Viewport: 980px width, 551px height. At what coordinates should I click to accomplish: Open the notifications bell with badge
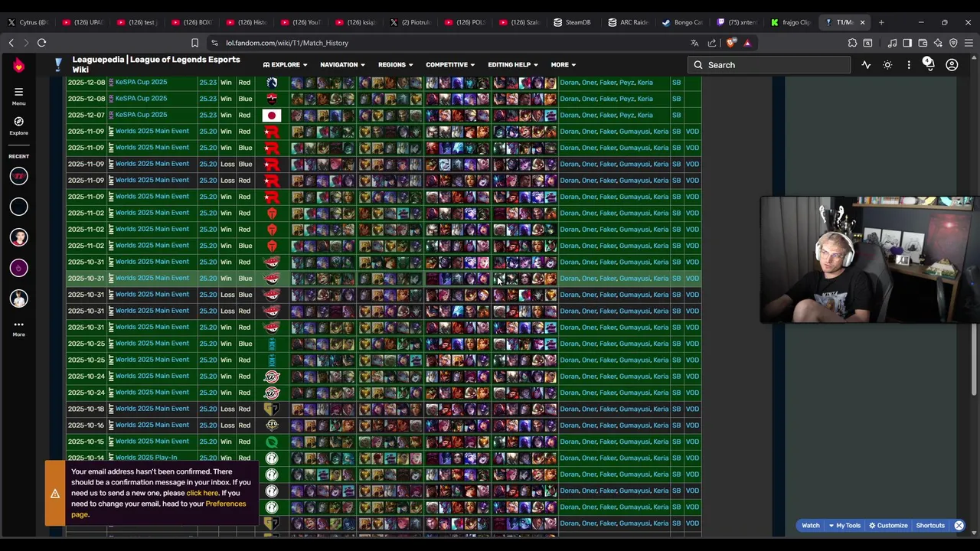[929, 64]
